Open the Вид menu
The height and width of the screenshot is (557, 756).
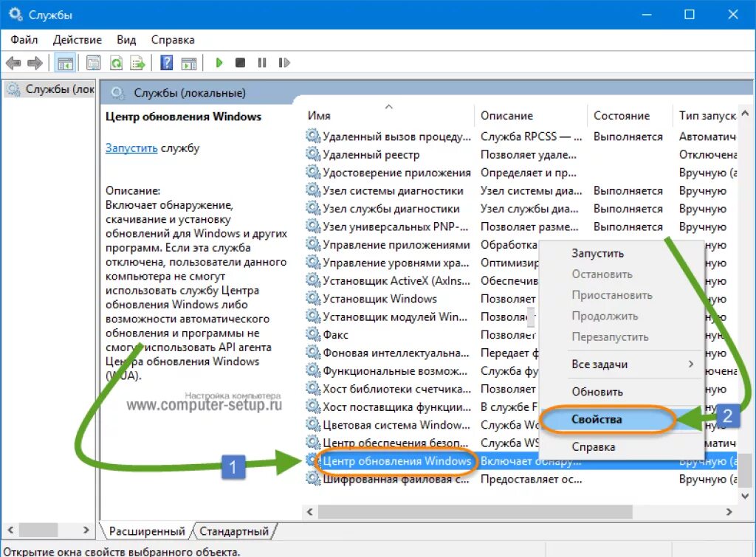tap(126, 40)
